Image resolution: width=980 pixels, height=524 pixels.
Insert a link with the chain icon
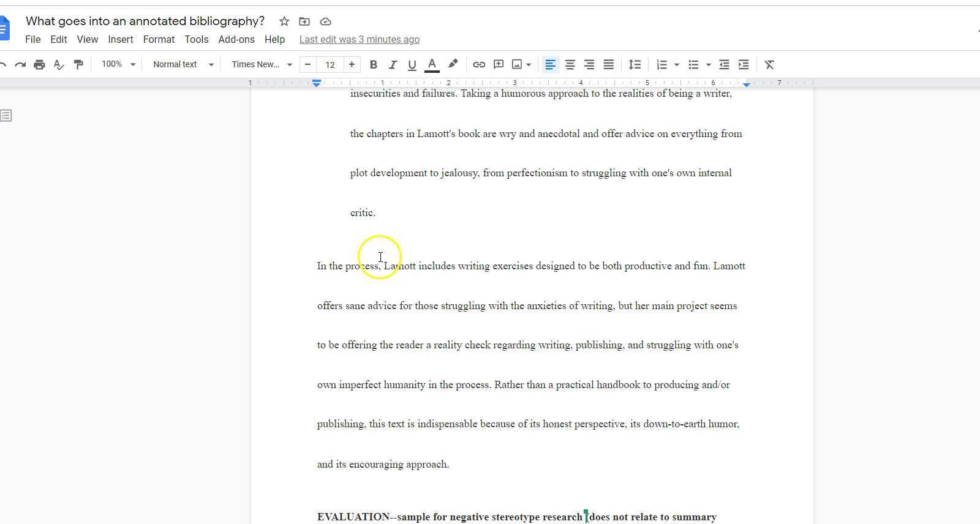(479, 64)
